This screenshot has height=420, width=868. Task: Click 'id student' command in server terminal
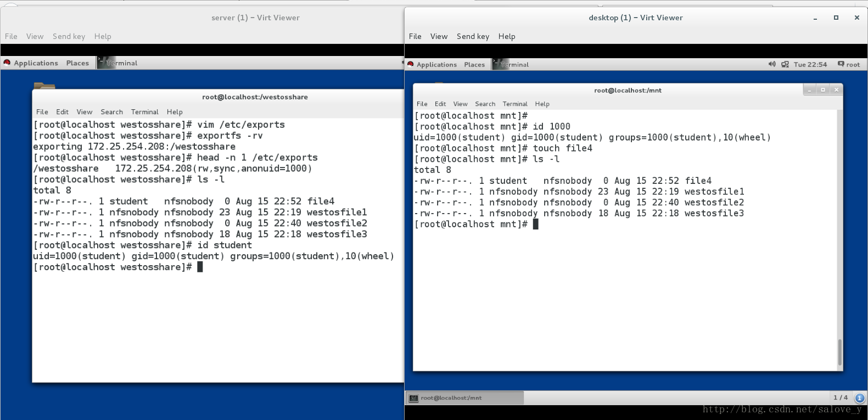click(x=225, y=245)
